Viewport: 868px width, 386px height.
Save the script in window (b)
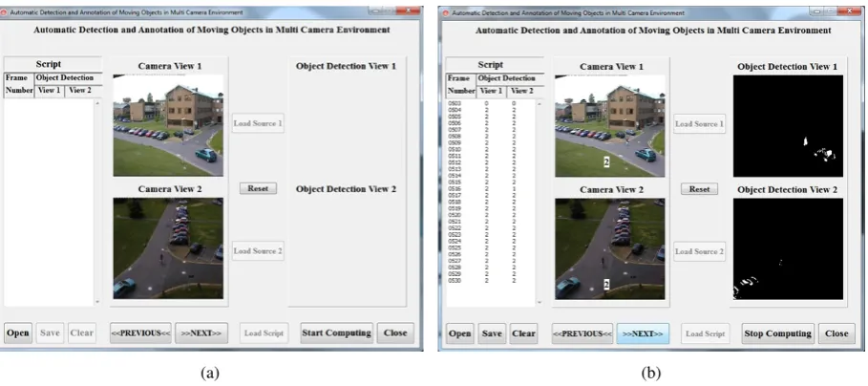coord(492,333)
